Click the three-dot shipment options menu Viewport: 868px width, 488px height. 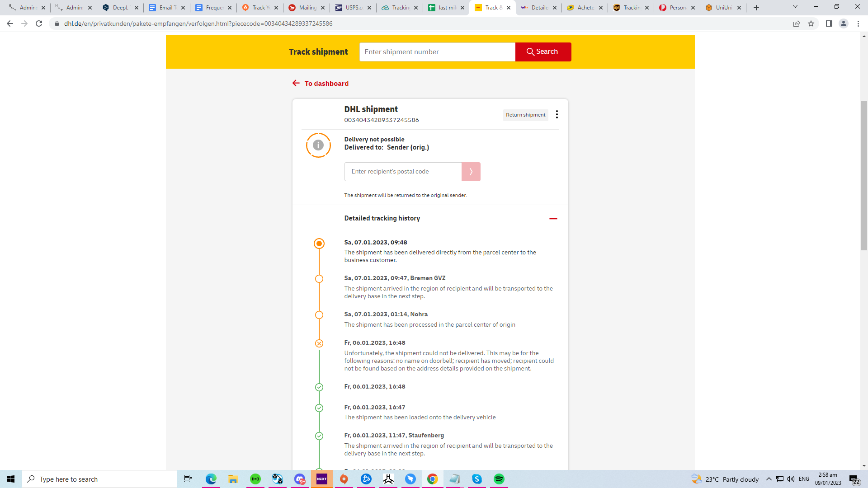[x=557, y=114]
